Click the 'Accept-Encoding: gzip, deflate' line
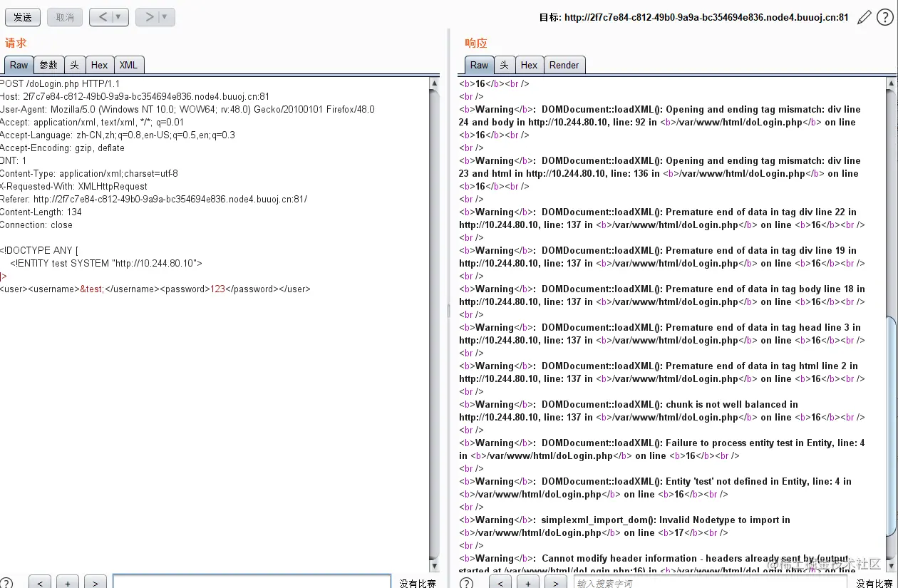The image size is (898, 588). pos(62,148)
